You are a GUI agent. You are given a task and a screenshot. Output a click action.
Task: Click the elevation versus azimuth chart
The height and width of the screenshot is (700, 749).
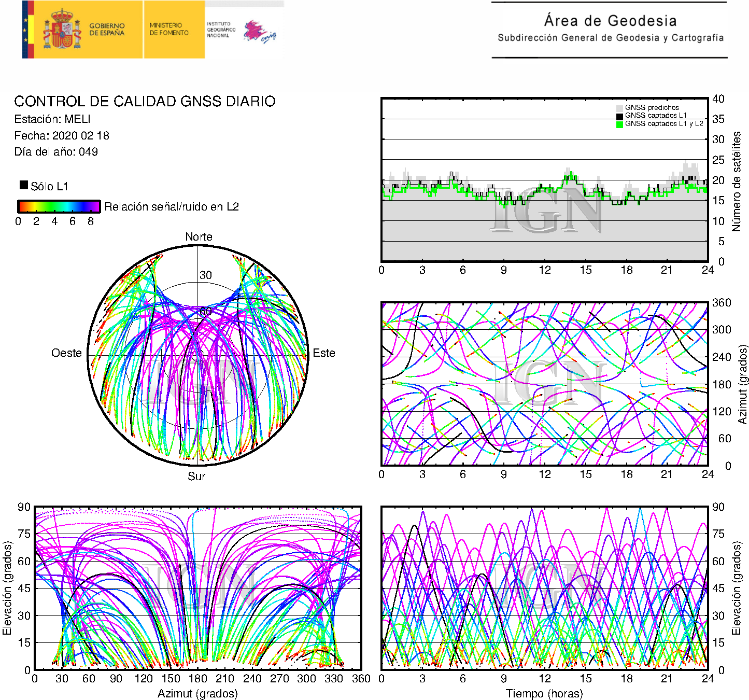click(x=197, y=588)
